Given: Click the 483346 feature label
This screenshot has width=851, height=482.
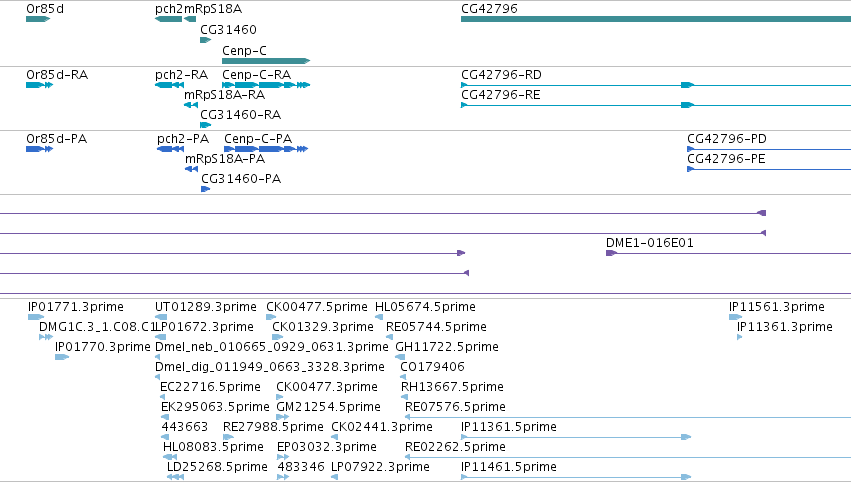Looking at the screenshot, I should pos(301,467).
